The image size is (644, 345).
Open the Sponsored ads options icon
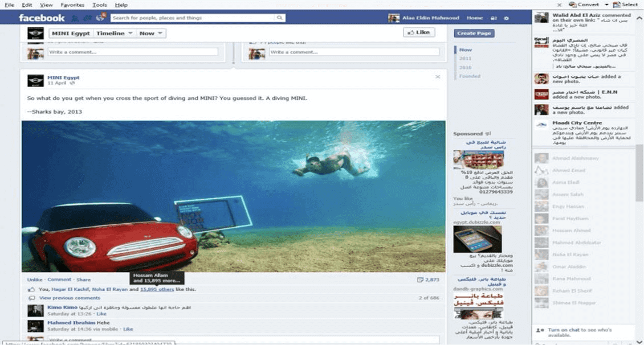[488, 134]
